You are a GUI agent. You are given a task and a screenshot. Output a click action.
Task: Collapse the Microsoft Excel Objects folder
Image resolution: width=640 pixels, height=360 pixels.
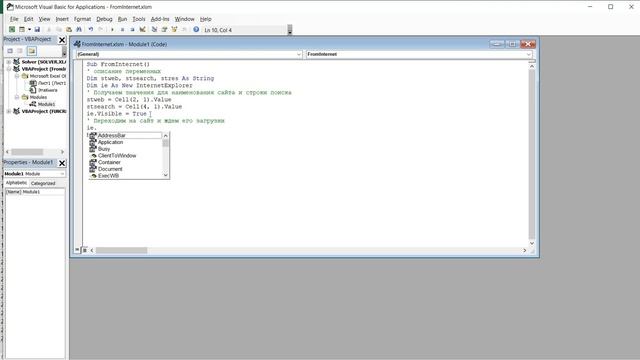17,76
